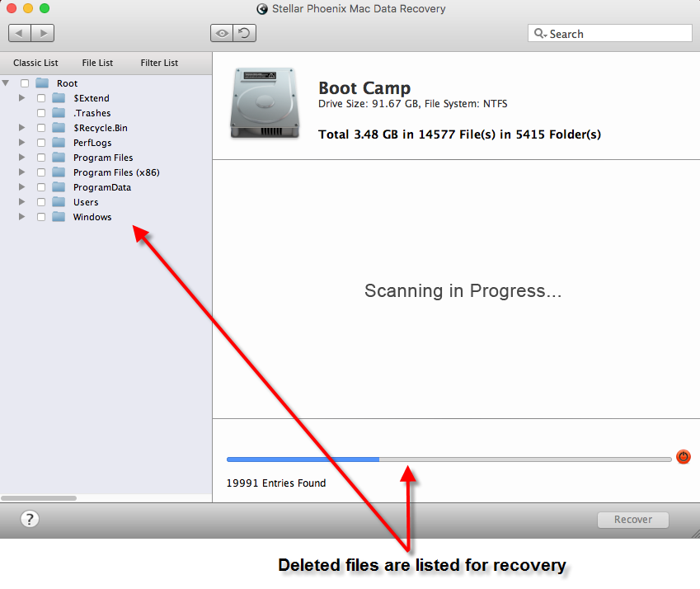This screenshot has width=700, height=589.
Task: Expand the Program Files (x86) folder
Action: pyautogui.click(x=21, y=172)
